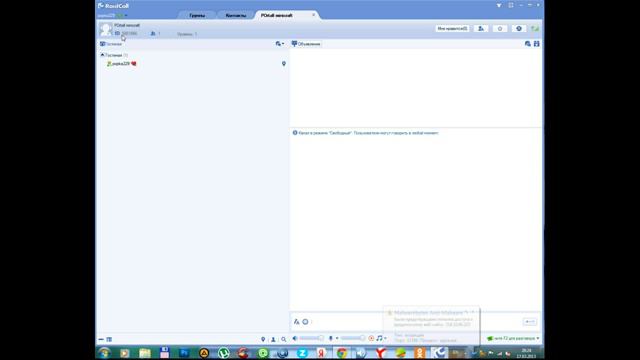This screenshot has width=640, height=360.
Task: Click the location pin beside pupka228
Action: tap(284, 64)
